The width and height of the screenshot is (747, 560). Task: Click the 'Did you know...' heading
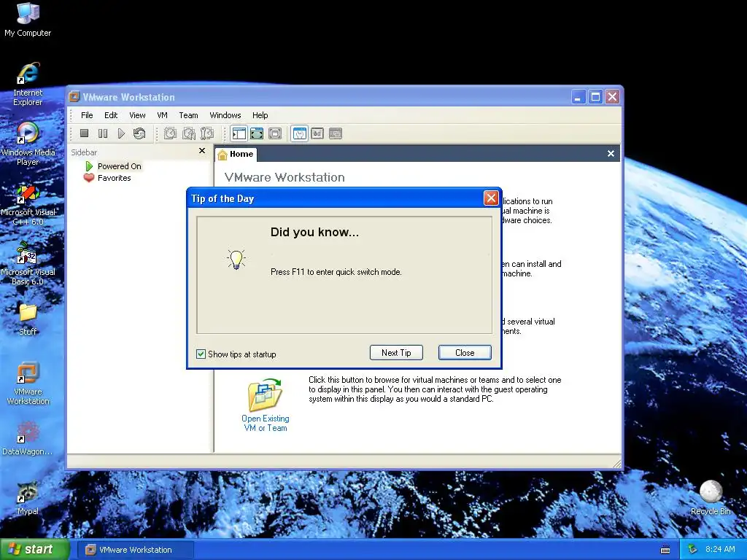[x=314, y=233]
